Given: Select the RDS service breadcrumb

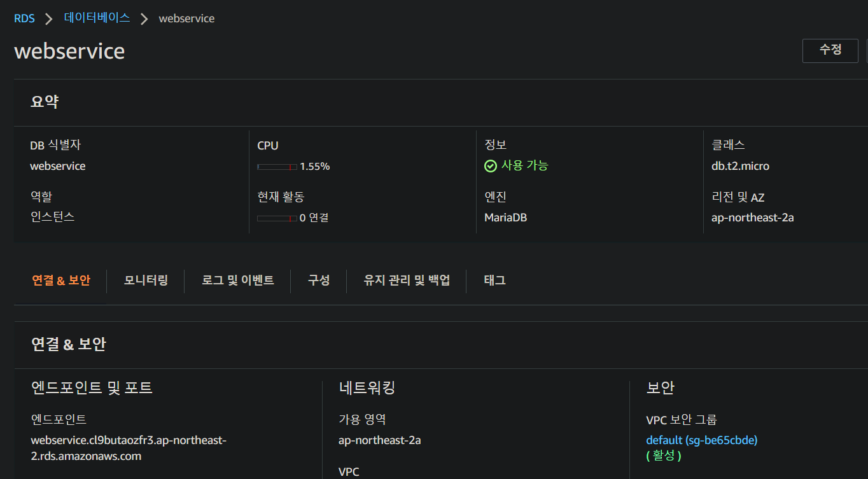Looking at the screenshot, I should 24,18.
